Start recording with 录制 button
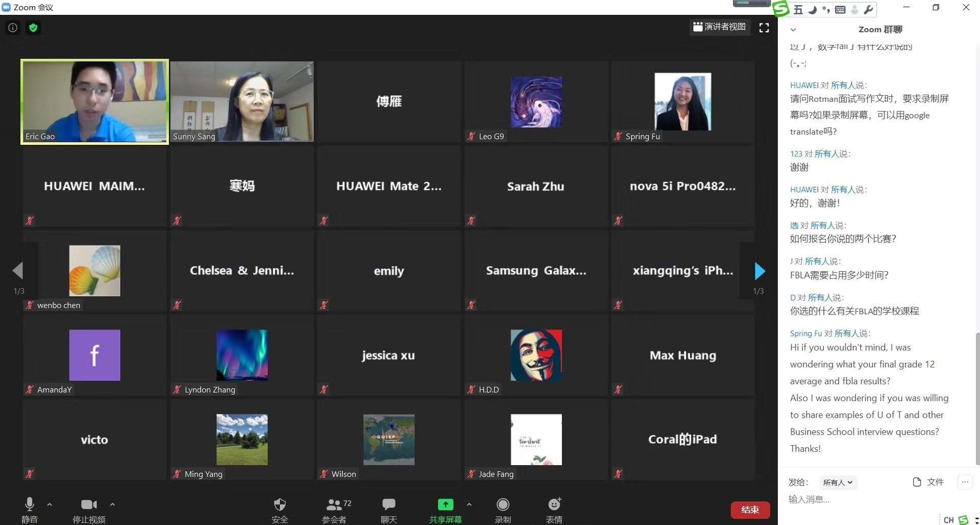The height and width of the screenshot is (525, 980). coord(503,510)
